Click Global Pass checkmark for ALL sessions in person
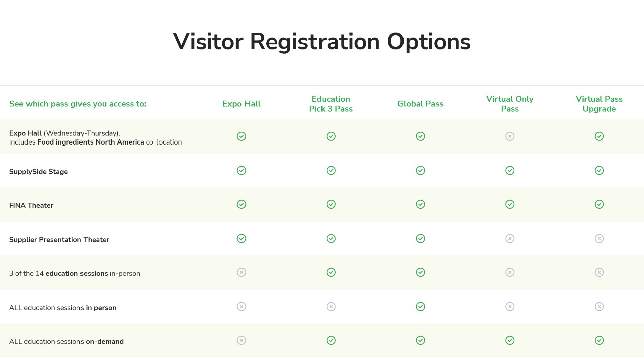The height and width of the screenshot is (358, 644). click(421, 307)
